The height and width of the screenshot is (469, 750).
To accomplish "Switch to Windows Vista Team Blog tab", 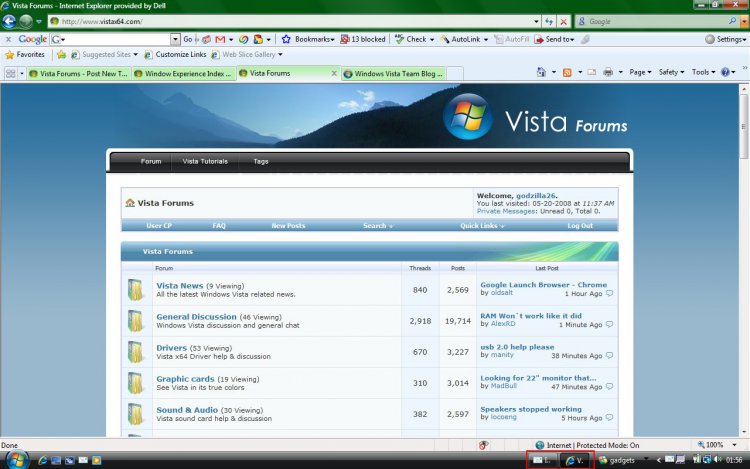I will 394,74.
